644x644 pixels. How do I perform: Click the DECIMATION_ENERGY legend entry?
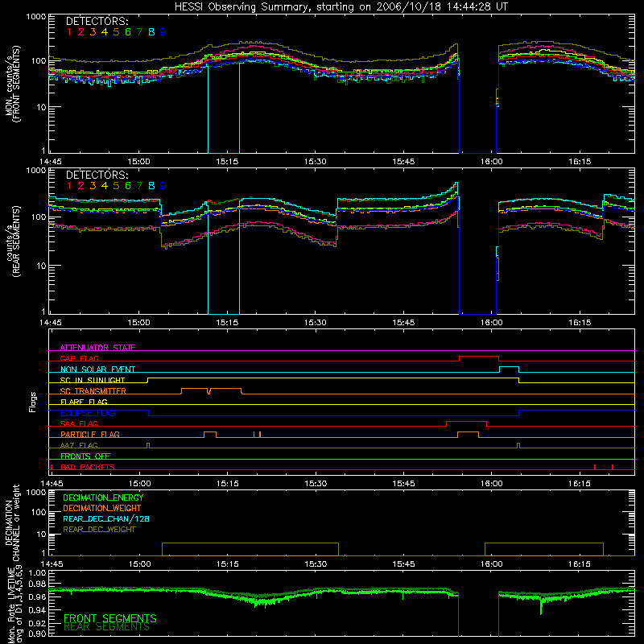tap(103, 497)
